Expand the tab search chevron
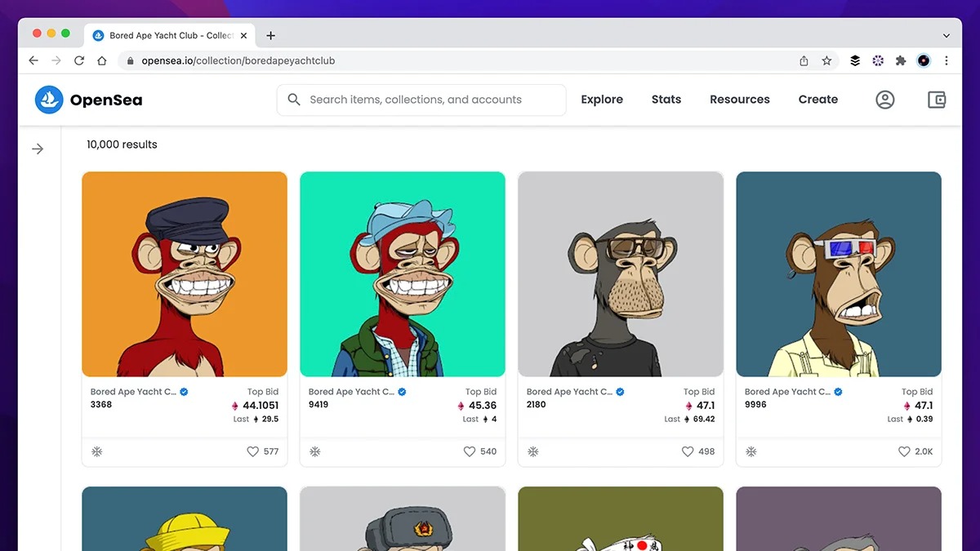The image size is (980, 551). click(x=947, y=36)
